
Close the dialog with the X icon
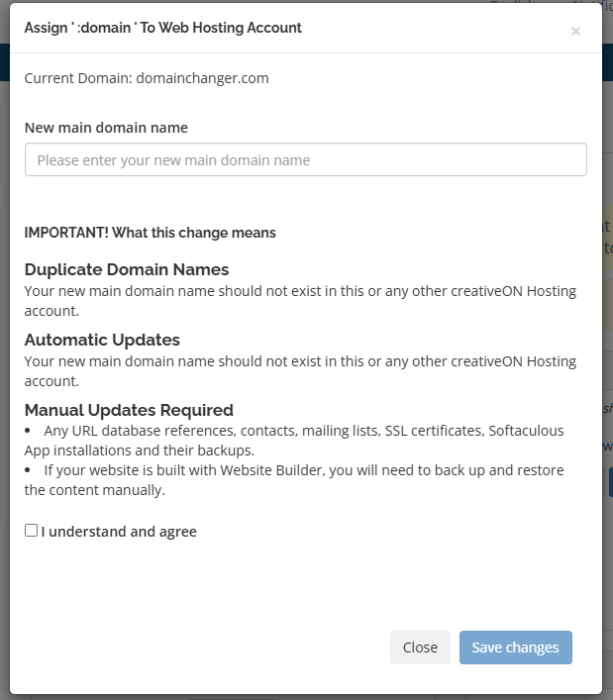575,32
